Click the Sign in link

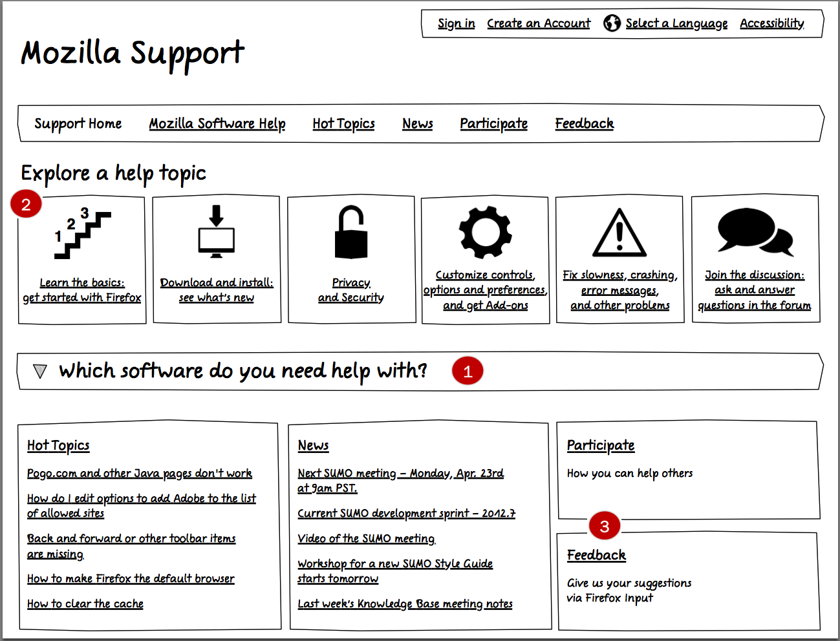coord(457,24)
